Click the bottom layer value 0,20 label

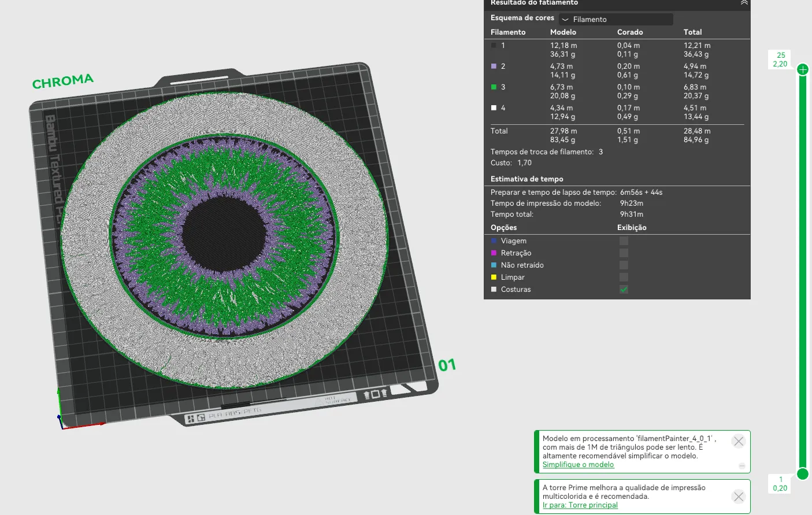(x=780, y=488)
